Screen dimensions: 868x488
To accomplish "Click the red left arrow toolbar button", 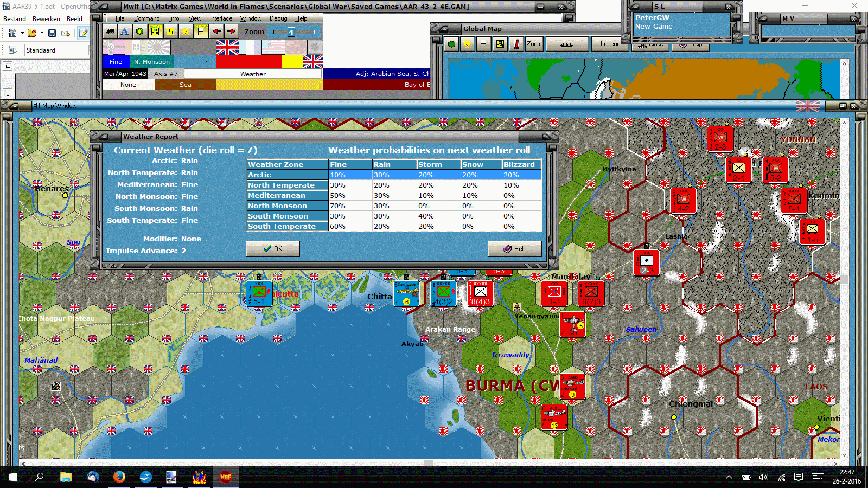I will click(x=216, y=31).
